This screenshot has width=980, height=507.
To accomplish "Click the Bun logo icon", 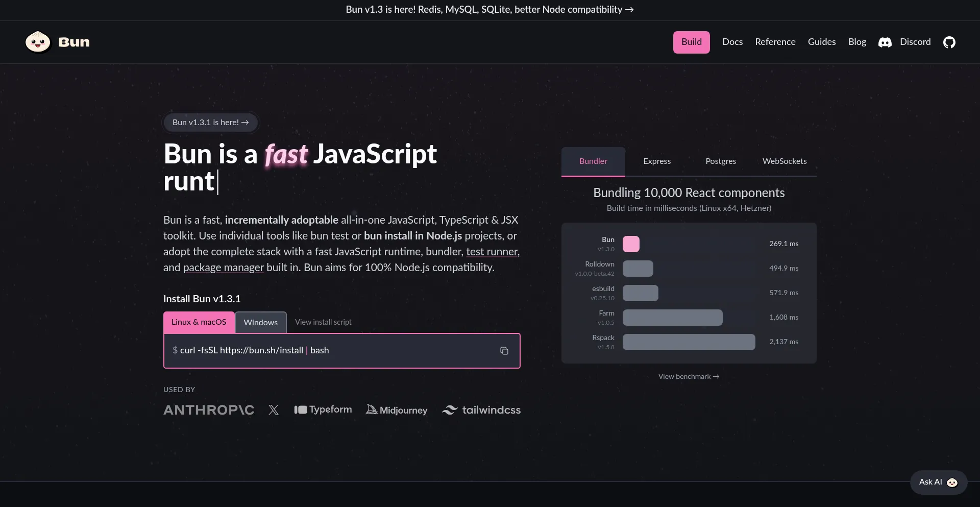I will coord(38,42).
